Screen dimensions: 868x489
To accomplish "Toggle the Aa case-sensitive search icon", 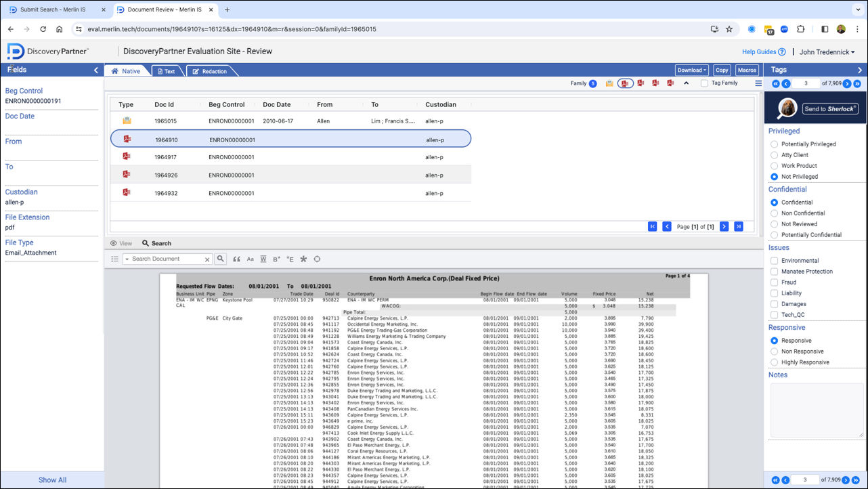I will [250, 259].
